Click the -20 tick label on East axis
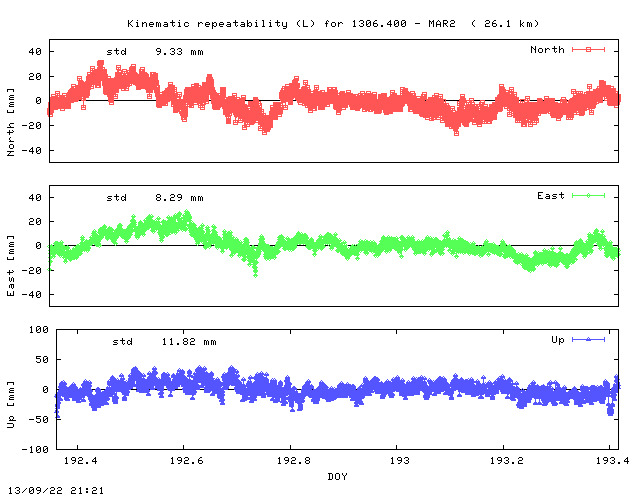This screenshot has width=640, height=496. coord(31,270)
